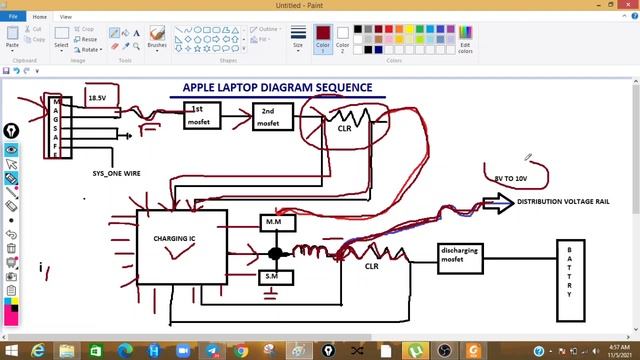Image resolution: width=640 pixels, height=360 pixels.
Task: Click the brush size dot in overlay toolbar
Action: click(11, 220)
